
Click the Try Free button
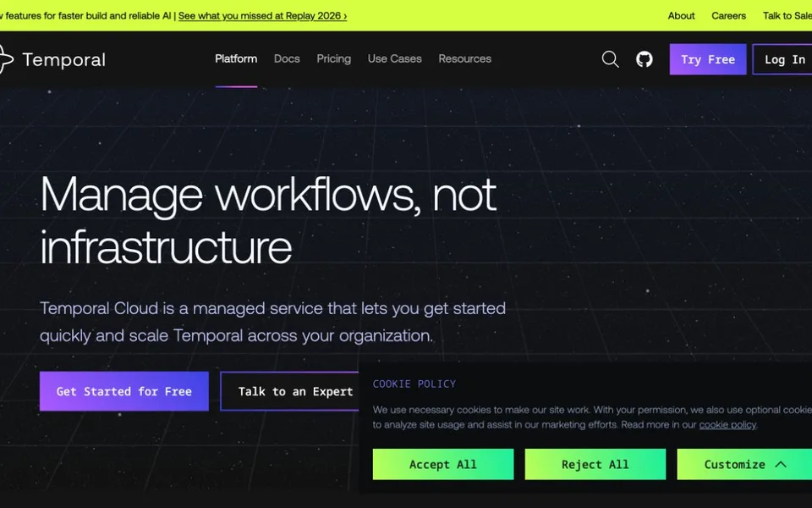[708, 59]
